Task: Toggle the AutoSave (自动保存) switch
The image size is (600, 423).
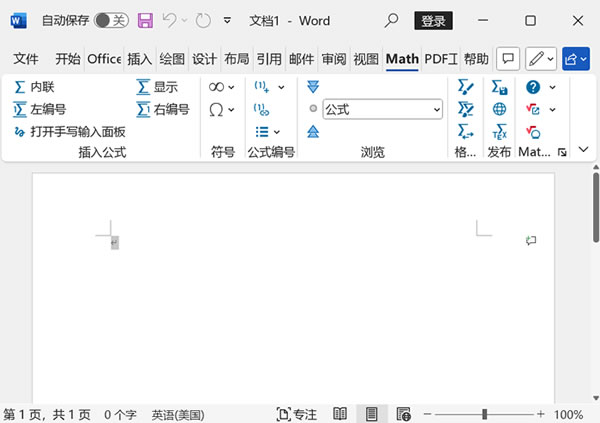Action: (110, 20)
